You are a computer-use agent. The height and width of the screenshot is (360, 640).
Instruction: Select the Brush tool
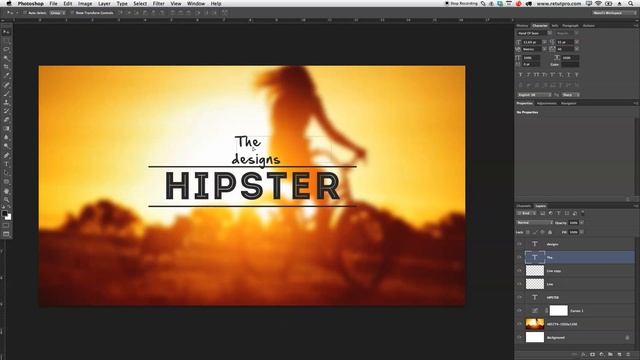coord(6,93)
